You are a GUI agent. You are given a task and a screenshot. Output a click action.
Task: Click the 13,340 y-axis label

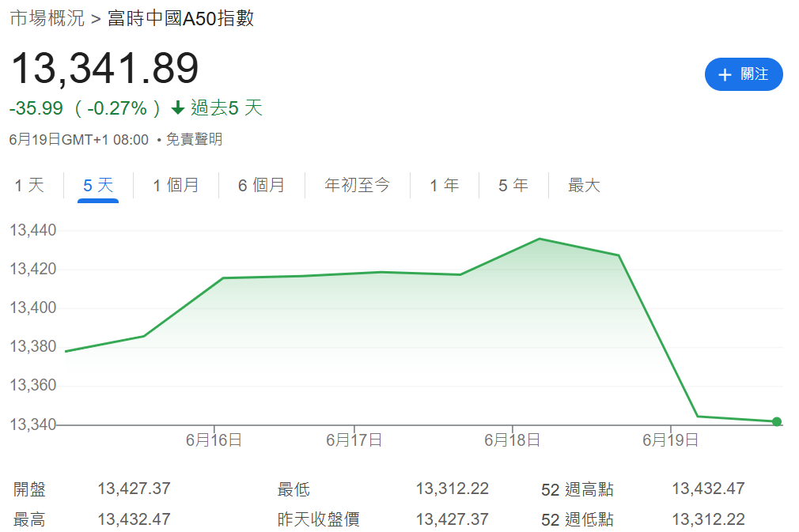[x=33, y=424]
